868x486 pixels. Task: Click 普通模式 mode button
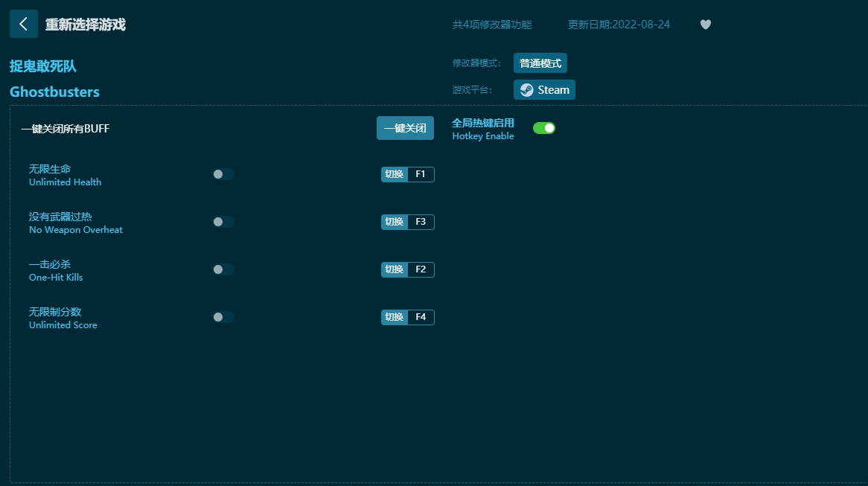tap(540, 63)
